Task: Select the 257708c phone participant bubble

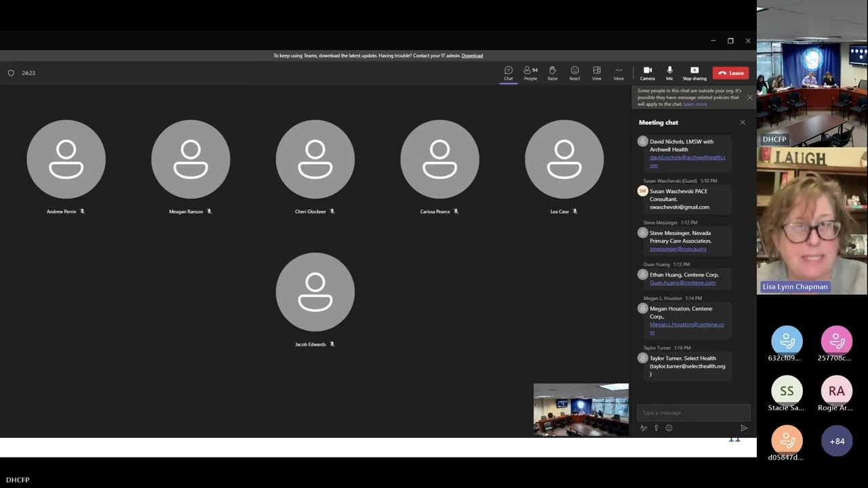Action: point(837,341)
